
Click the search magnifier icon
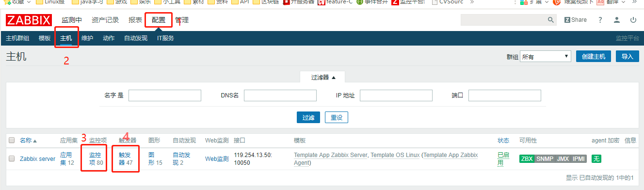[x=551, y=20]
